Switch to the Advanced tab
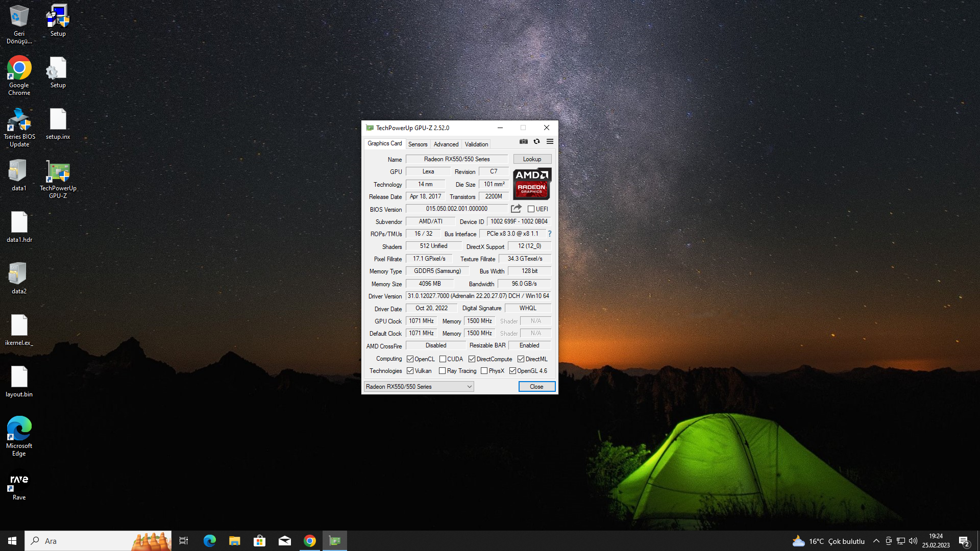The image size is (980, 551). [x=446, y=144]
